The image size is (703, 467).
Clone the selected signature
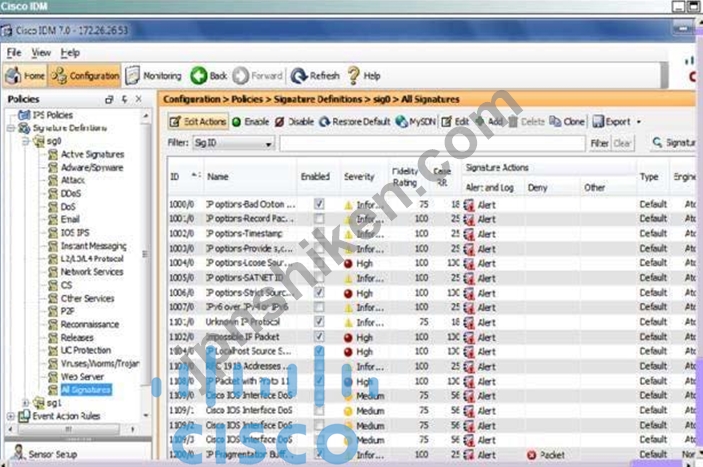click(x=567, y=121)
